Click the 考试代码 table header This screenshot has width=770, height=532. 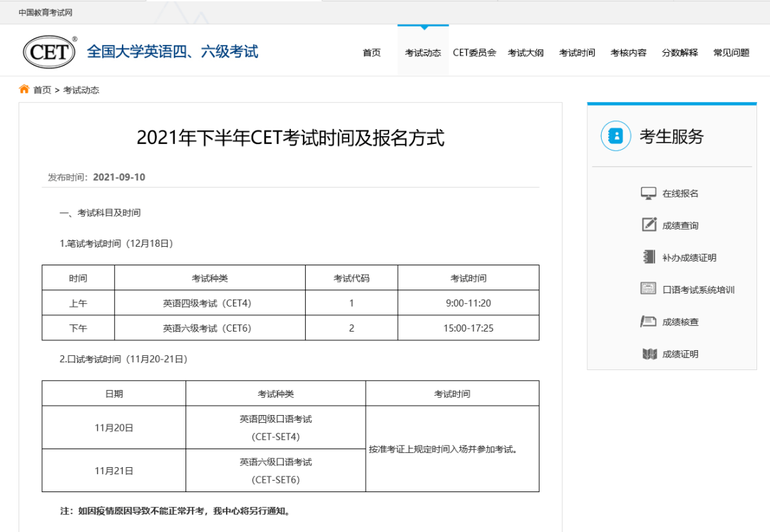coord(351,278)
